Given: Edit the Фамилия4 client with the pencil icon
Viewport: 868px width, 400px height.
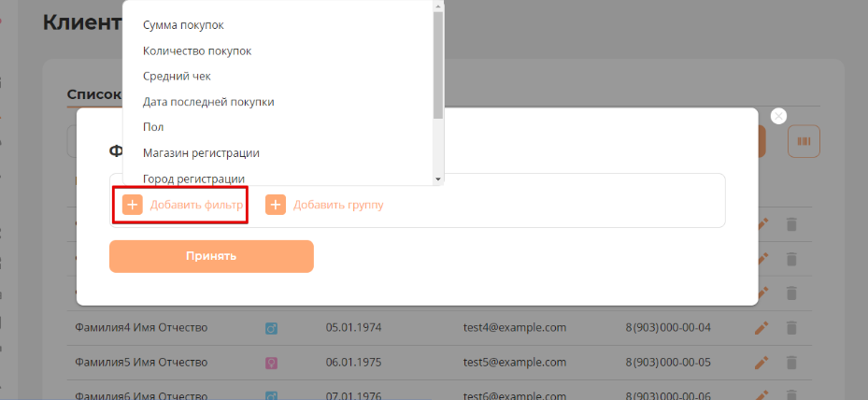Looking at the screenshot, I should [x=761, y=327].
